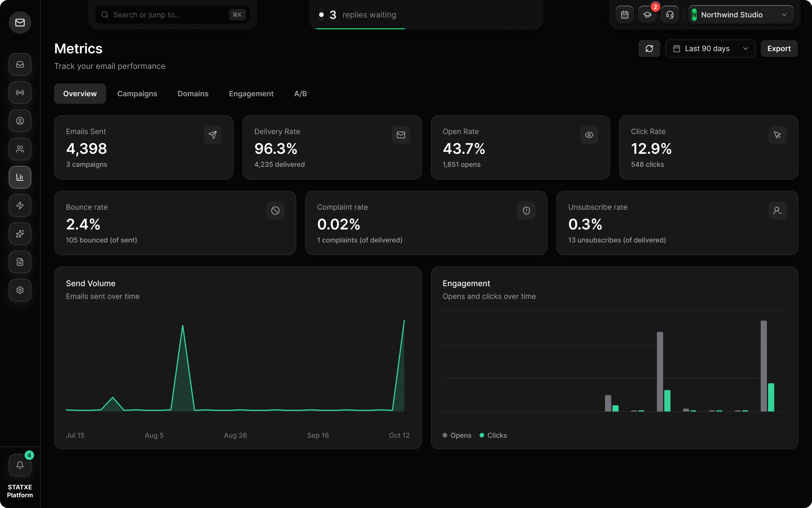Switch to the Campaigns tab
Screen dimensions: 812x508
[137, 94]
